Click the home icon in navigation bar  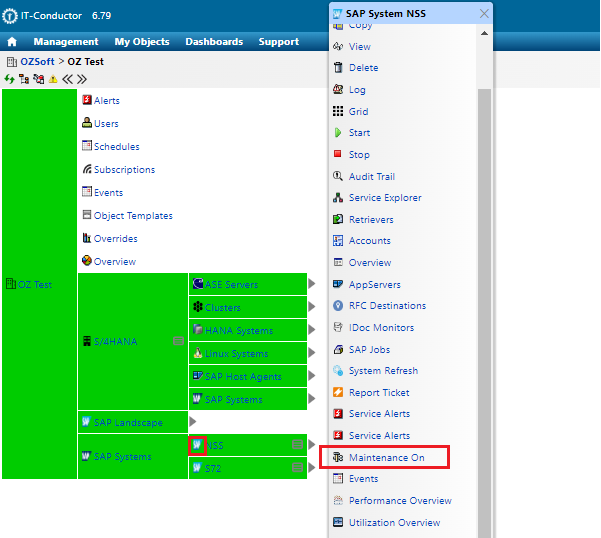(x=12, y=42)
